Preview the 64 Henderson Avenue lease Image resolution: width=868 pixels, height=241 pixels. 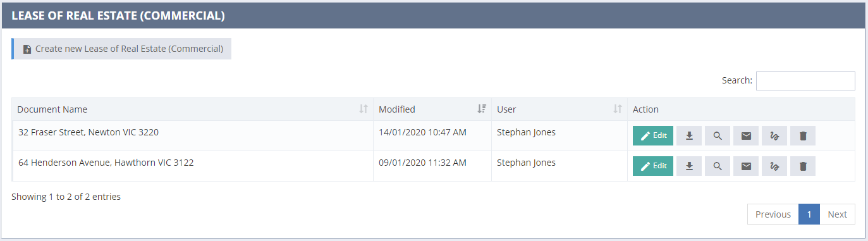pyautogui.click(x=718, y=166)
